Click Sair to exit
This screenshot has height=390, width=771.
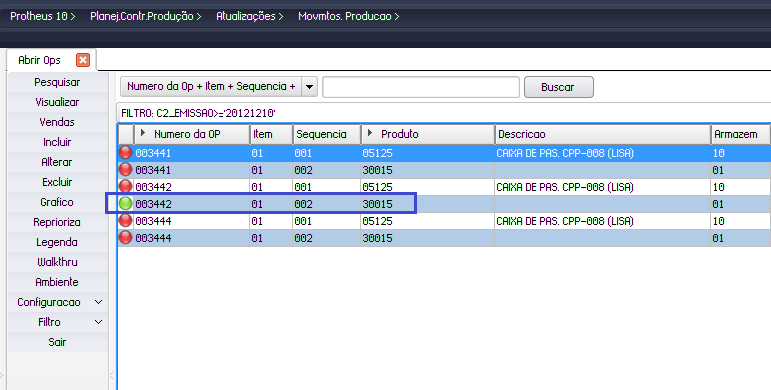pos(58,342)
